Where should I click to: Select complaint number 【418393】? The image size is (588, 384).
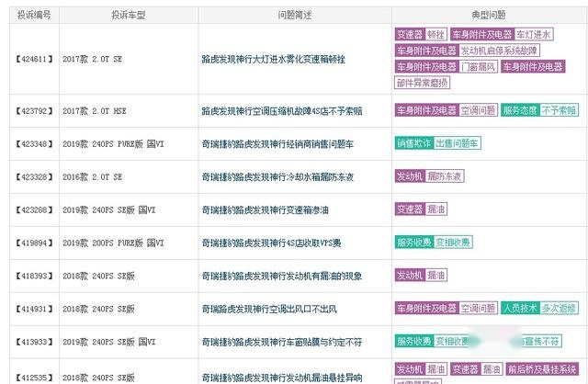point(34,276)
